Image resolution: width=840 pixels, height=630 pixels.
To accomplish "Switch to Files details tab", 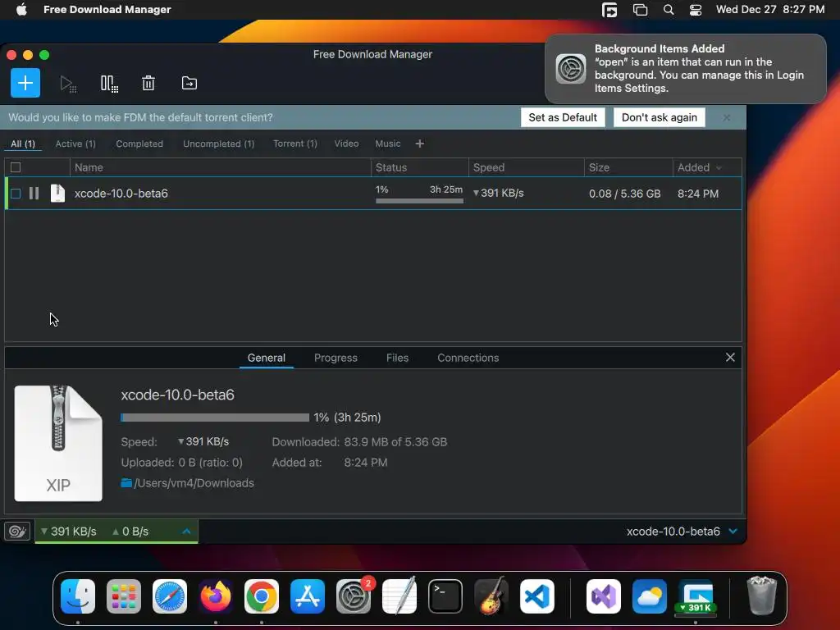I will coord(398,358).
